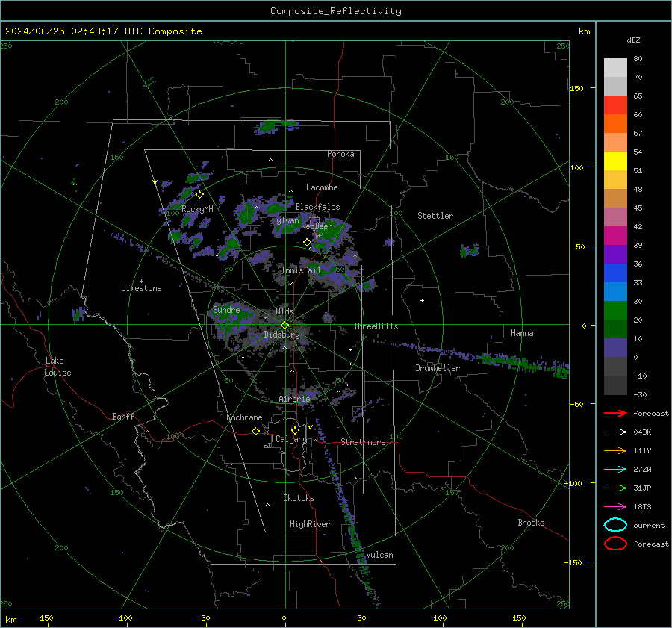Click the cyan current ellipse in legend
Viewport: 672px width, 628px height.
[x=615, y=525]
